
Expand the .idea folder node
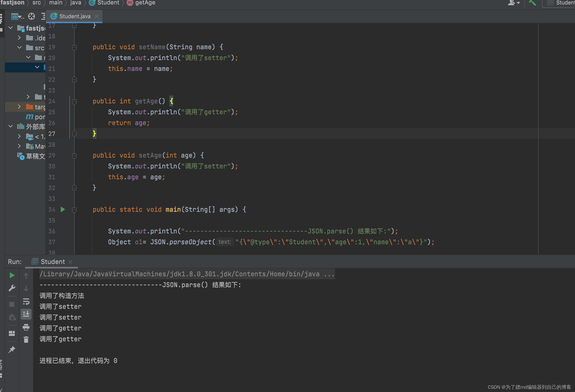[19, 38]
